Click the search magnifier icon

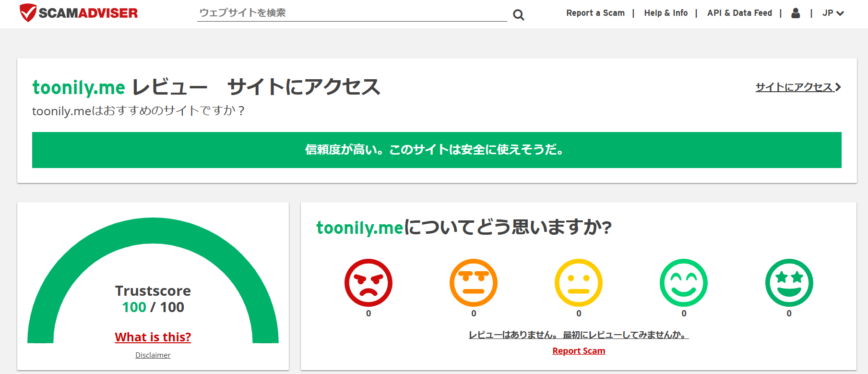click(519, 15)
